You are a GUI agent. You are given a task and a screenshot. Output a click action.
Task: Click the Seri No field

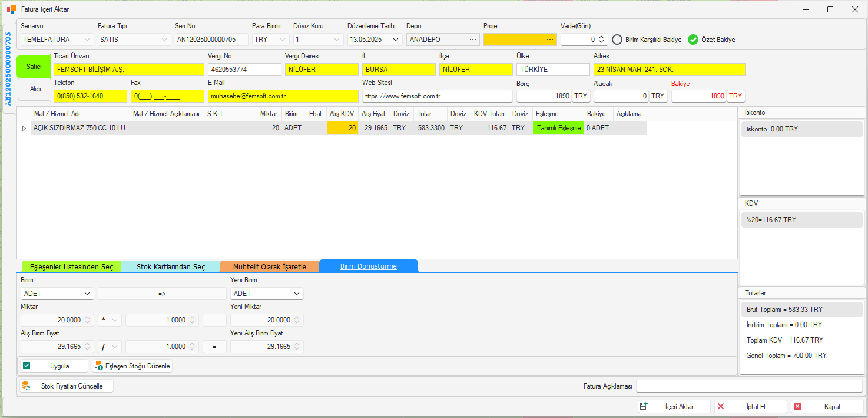coord(211,40)
